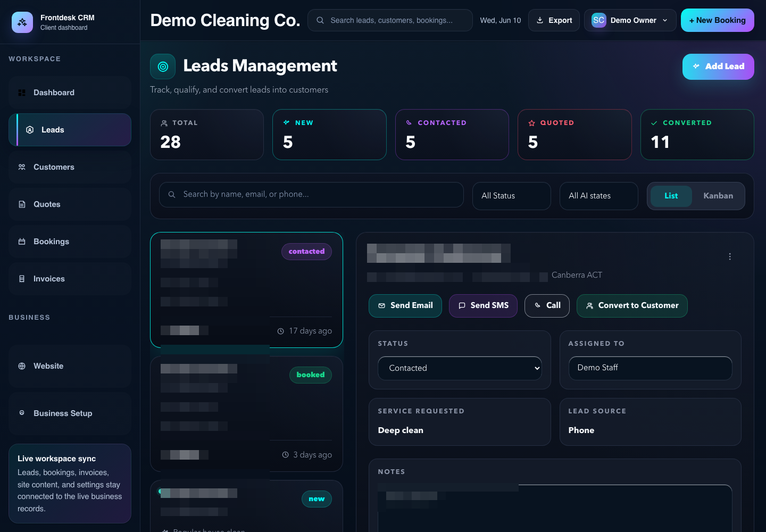Image resolution: width=766 pixels, height=532 pixels.
Task: Click the Leads Management target icon
Action: tap(163, 66)
